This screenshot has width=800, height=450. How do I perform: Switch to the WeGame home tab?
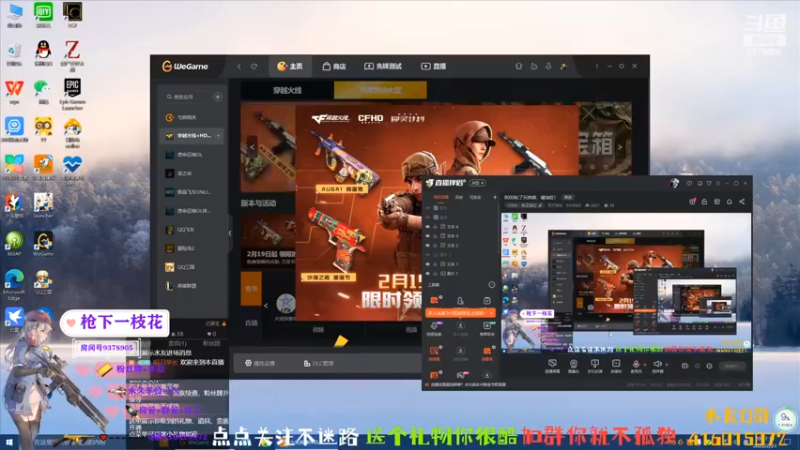click(x=290, y=66)
